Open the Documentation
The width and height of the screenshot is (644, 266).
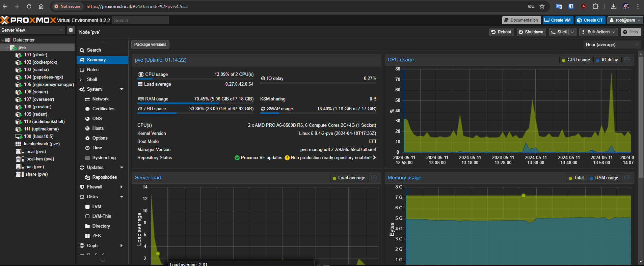[x=521, y=20]
